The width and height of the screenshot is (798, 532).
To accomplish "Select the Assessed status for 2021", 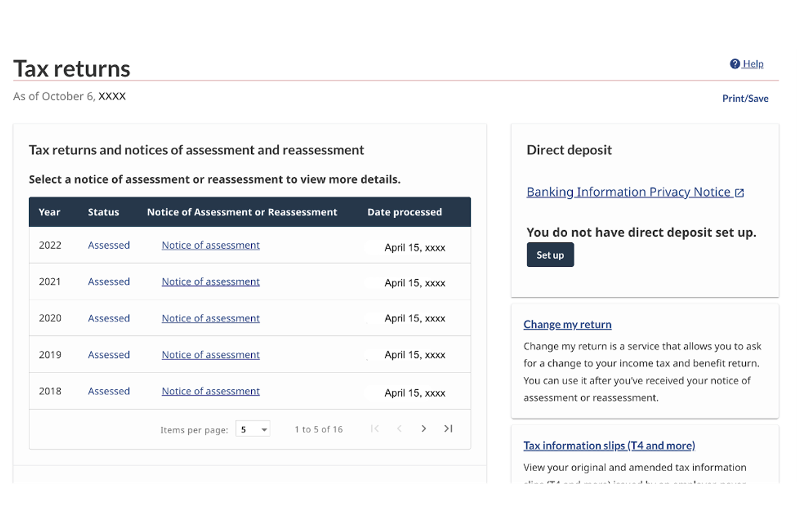I will tap(109, 282).
